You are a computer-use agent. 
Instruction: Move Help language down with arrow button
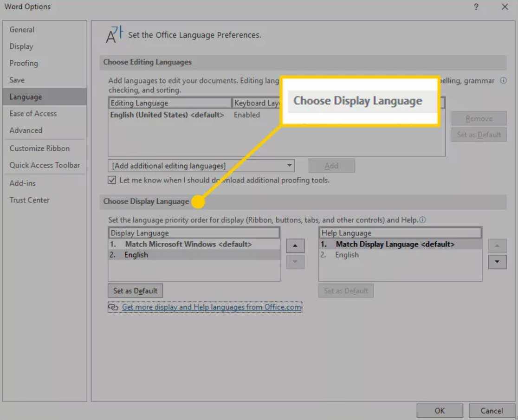pos(497,262)
